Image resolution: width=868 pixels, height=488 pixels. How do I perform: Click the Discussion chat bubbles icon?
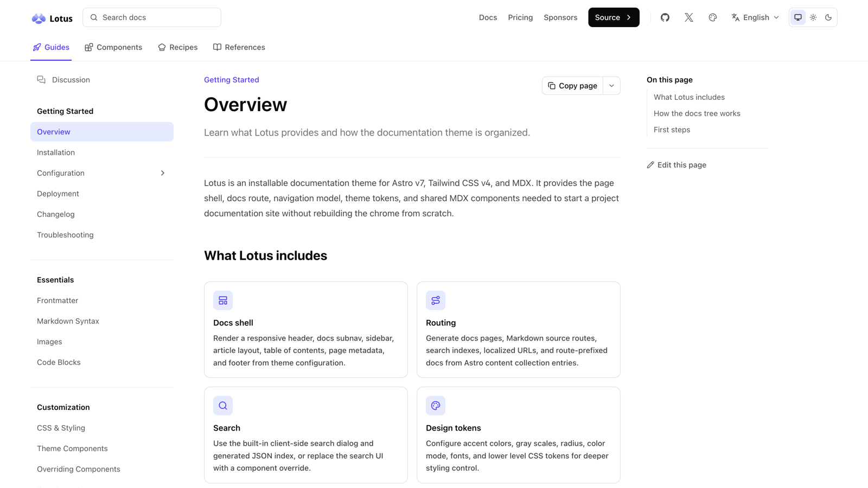[41, 80]
